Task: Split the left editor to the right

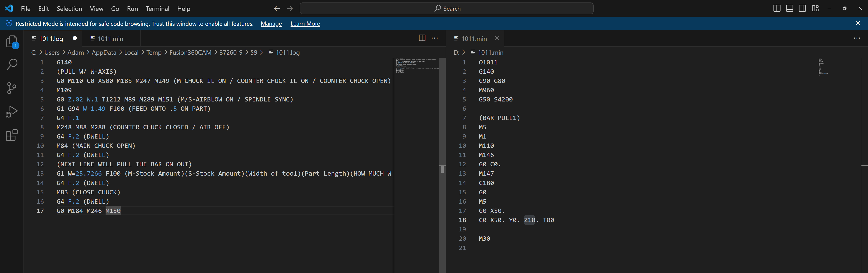Action: [x=422, y=38]
